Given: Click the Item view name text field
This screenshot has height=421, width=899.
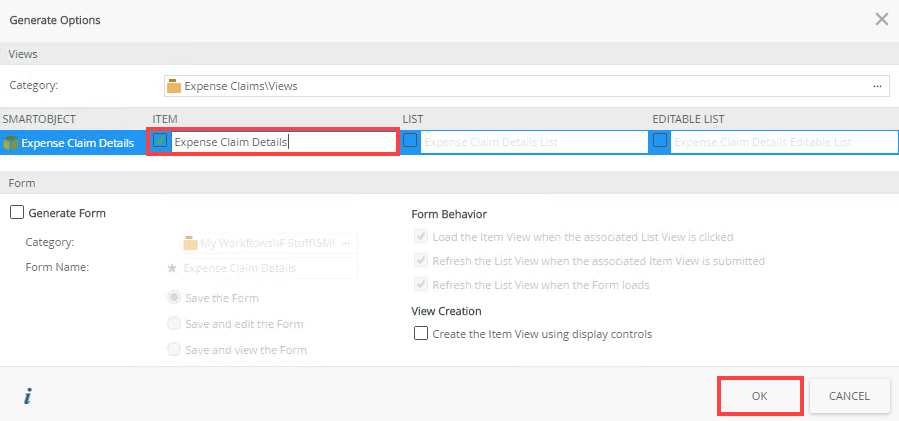Looking at the screenshot, I should [x=283, y=142].
